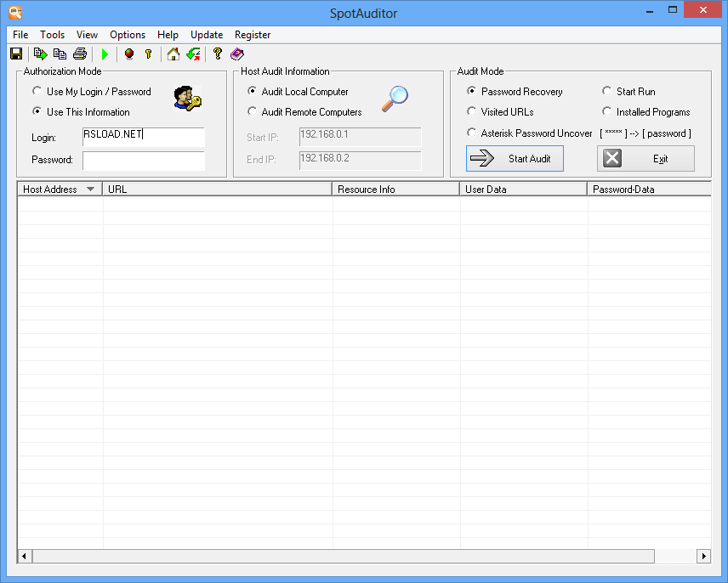Click the magnifying glass audit icon

(395, 99)
